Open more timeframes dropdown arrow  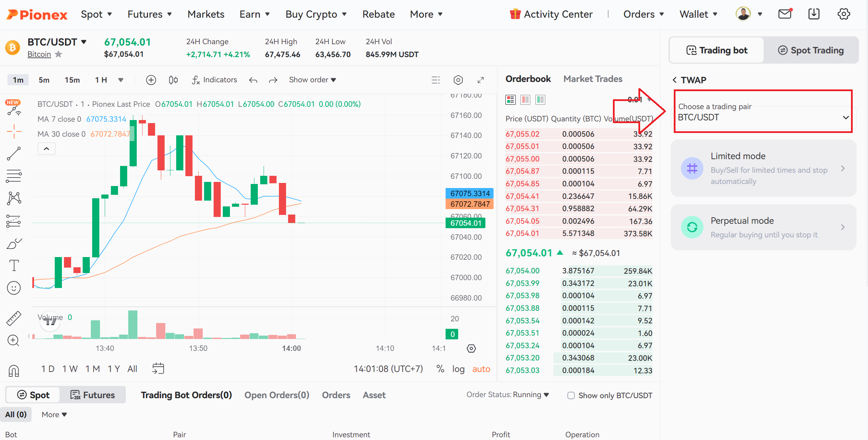coord(121,80)
